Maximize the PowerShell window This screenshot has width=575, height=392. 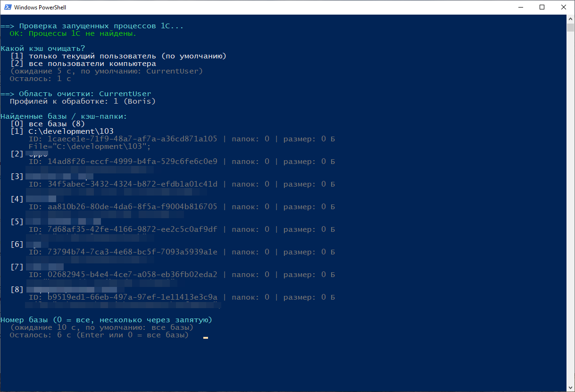tap(542, 7)
